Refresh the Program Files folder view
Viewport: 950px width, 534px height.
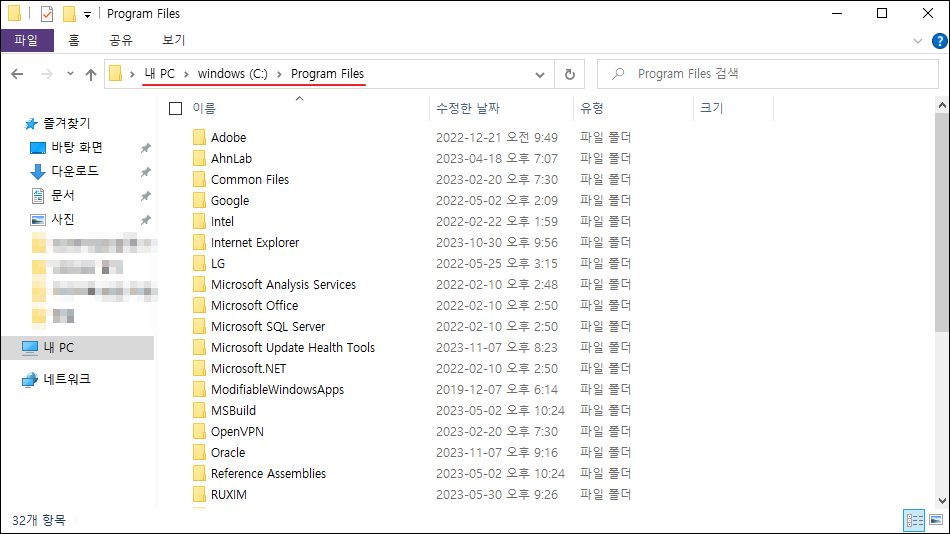click(570, 74)
